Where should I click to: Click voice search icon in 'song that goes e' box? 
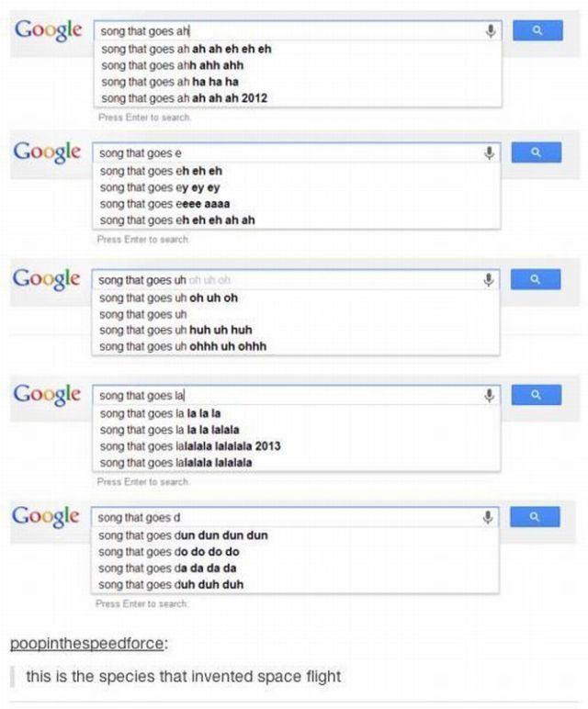pos(492,152)
